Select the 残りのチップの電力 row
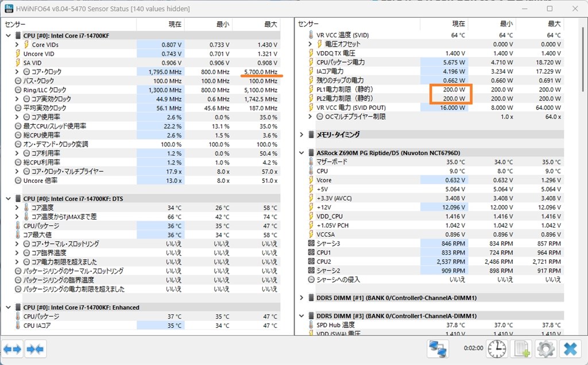The width and height of the screenshot is (588, 365). 435,80
